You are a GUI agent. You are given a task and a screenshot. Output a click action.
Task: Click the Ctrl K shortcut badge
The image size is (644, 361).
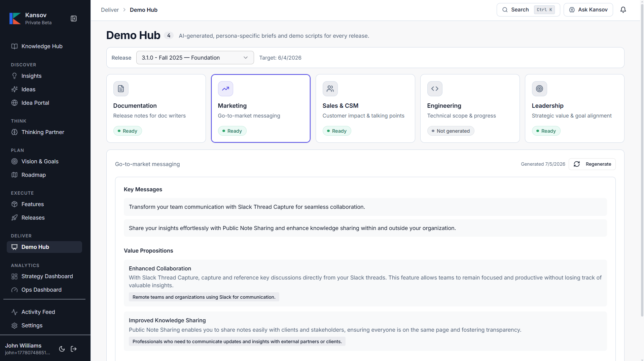tap(544, 10)
